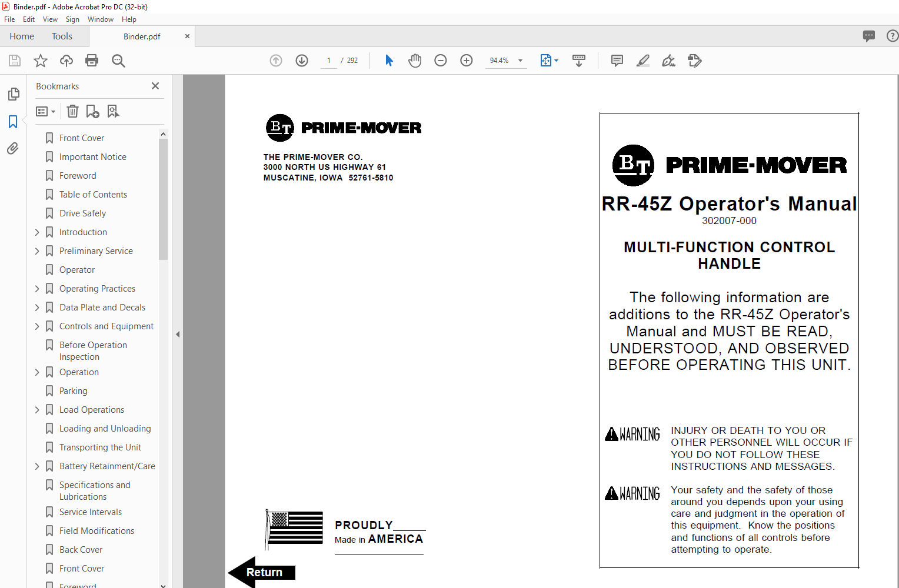Expand Data Plate and Decals bookmark
Screen dimensions: 899x588
click(x=37, y=308)
